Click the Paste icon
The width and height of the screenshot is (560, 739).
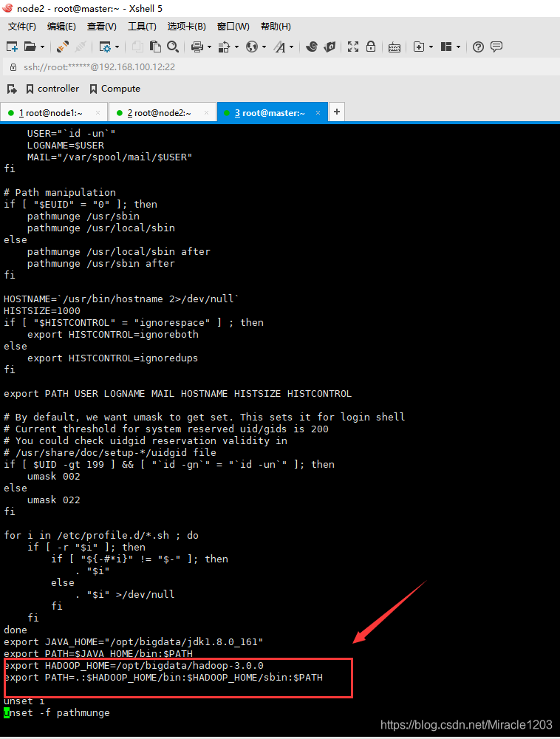coord(155,47)
